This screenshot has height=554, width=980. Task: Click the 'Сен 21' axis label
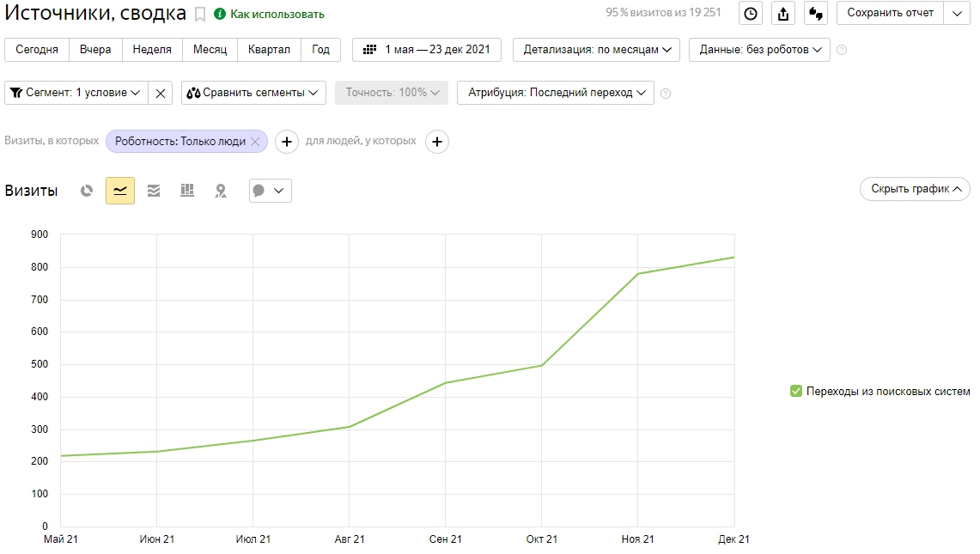[445, 539]
